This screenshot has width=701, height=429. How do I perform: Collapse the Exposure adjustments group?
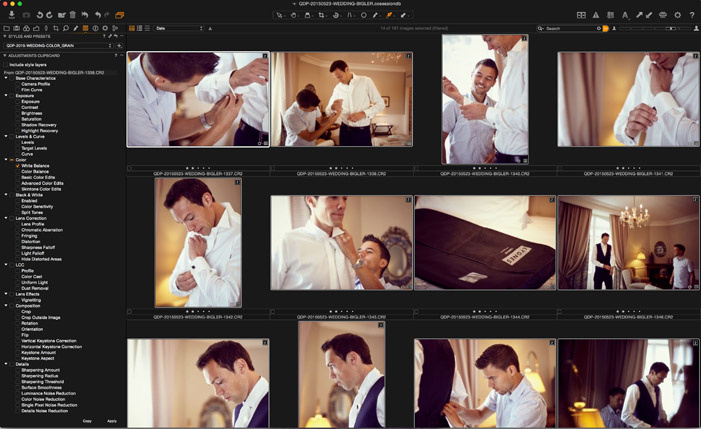tap(6, 95)
